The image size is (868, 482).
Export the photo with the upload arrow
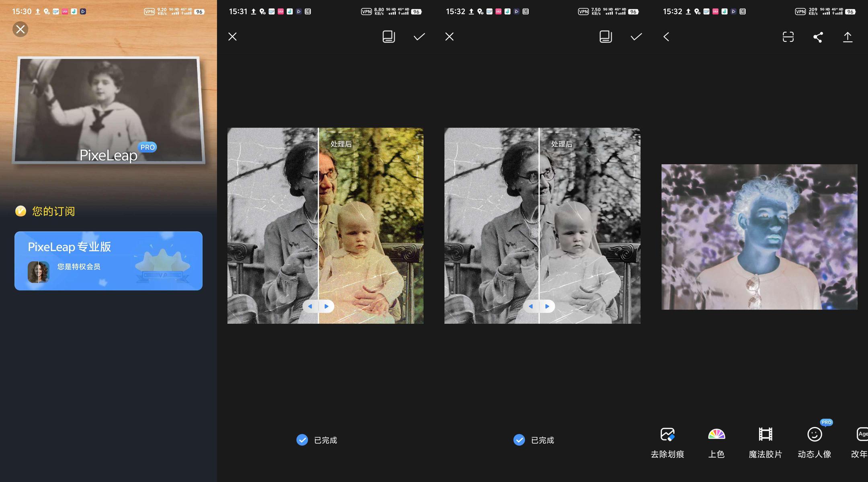(x=848, y=37)
